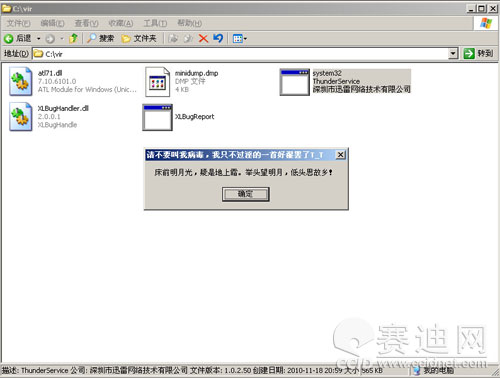Viewport: 500px width, 378px height.
Task: Open the Views icon dropdown
Action: (240, 39)
